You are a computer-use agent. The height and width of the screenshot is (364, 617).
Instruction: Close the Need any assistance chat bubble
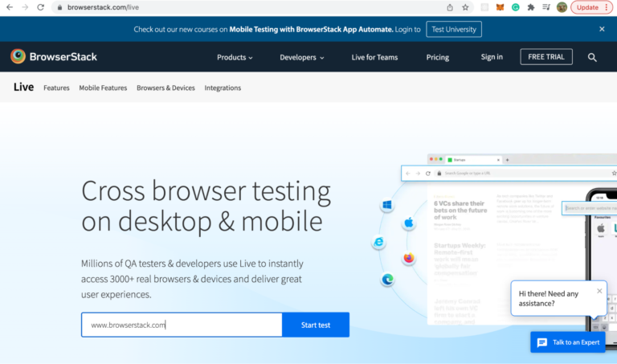click(x=599, y=291)
